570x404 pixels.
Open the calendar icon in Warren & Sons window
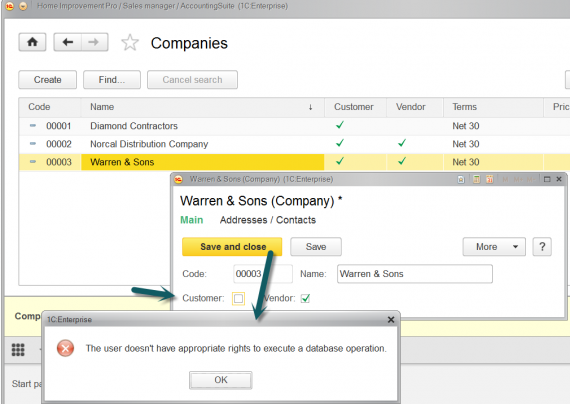(x=490, y=179)
